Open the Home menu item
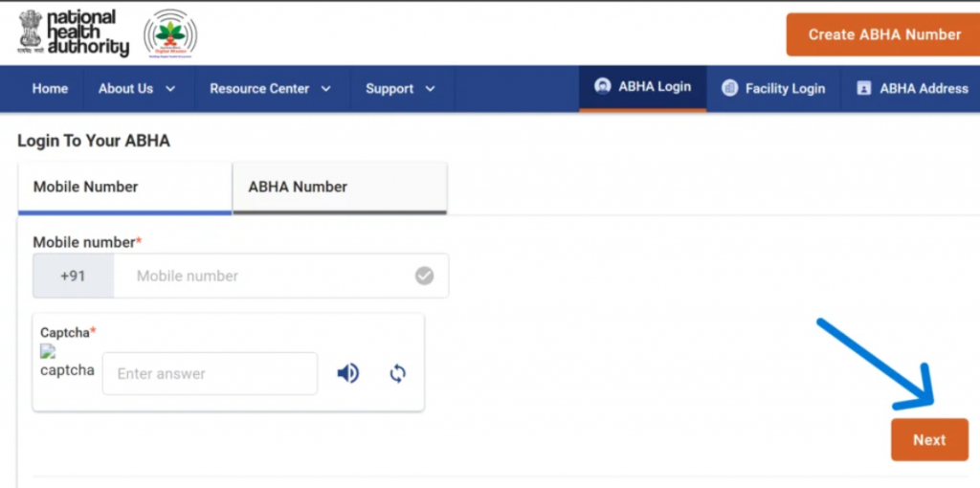The width and height of the screenshot is (980, 488). point(50,89)
